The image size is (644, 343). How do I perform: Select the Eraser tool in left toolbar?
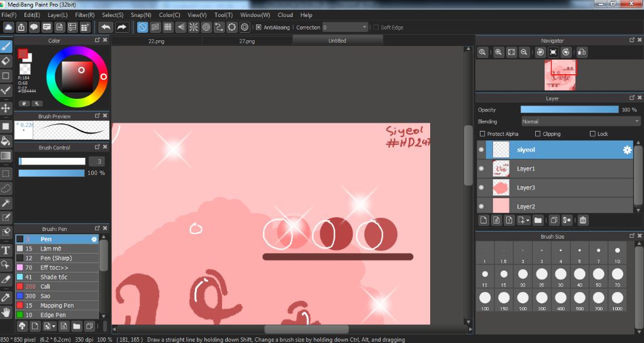[6, 61]
